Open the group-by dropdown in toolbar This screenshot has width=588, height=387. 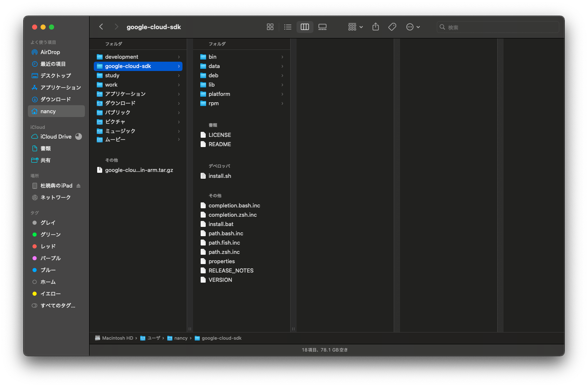pos(355,27)
